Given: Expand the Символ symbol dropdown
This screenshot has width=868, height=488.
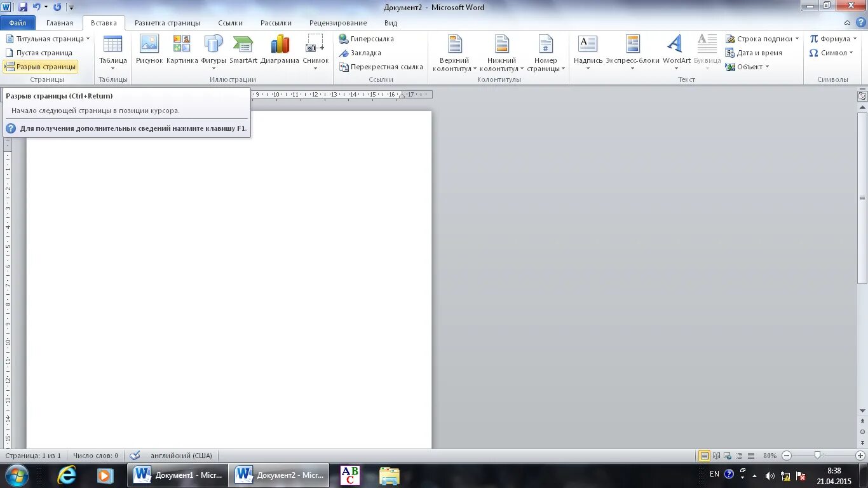Looking at the screenshot, I should point(851,53).
